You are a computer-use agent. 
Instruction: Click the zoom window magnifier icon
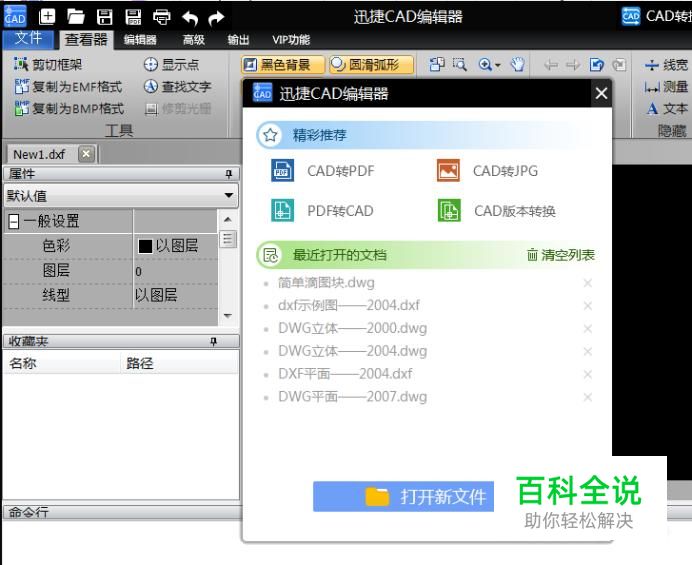click(x=459, y=65)
